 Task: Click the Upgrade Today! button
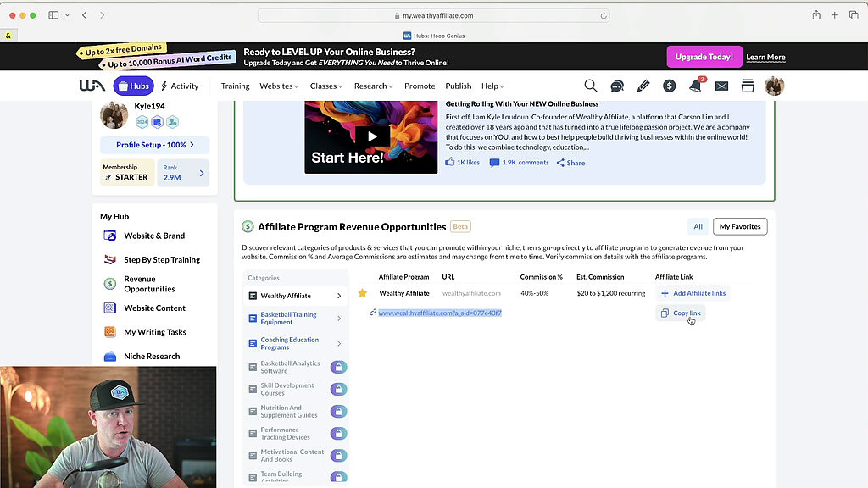pos(704,57)
